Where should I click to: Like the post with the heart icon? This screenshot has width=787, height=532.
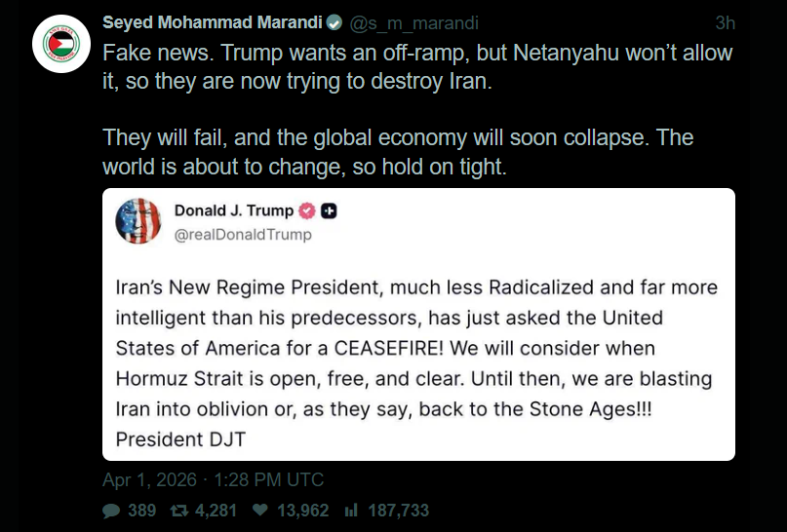tap(260, 510)
